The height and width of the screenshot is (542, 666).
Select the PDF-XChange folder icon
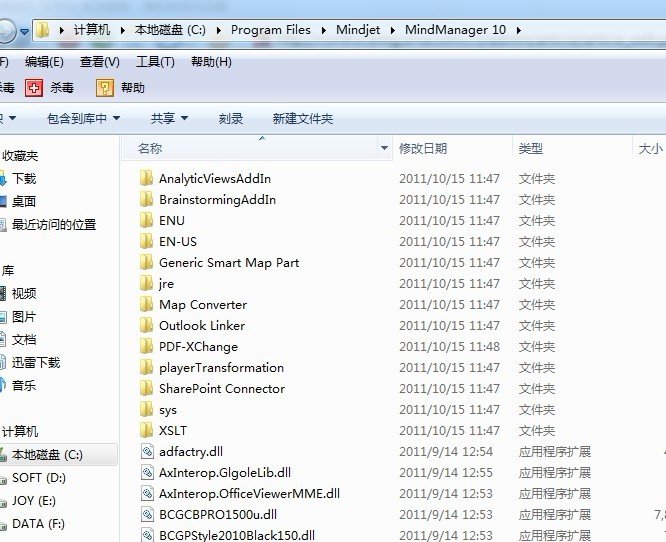click(x=146, y=347)
